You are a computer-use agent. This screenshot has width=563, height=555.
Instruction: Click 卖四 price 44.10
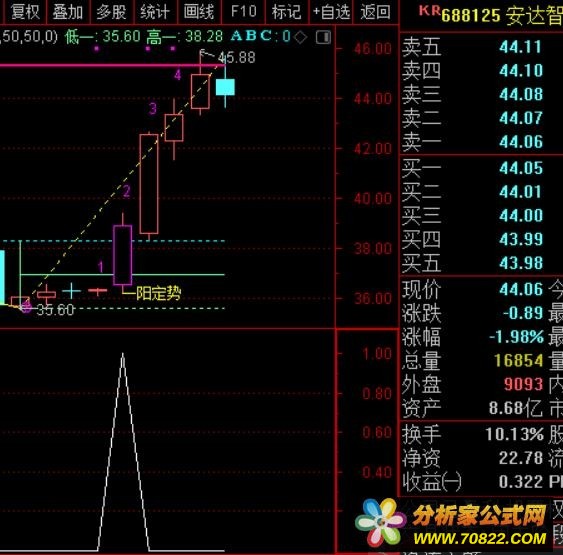(x=521, y=71)
